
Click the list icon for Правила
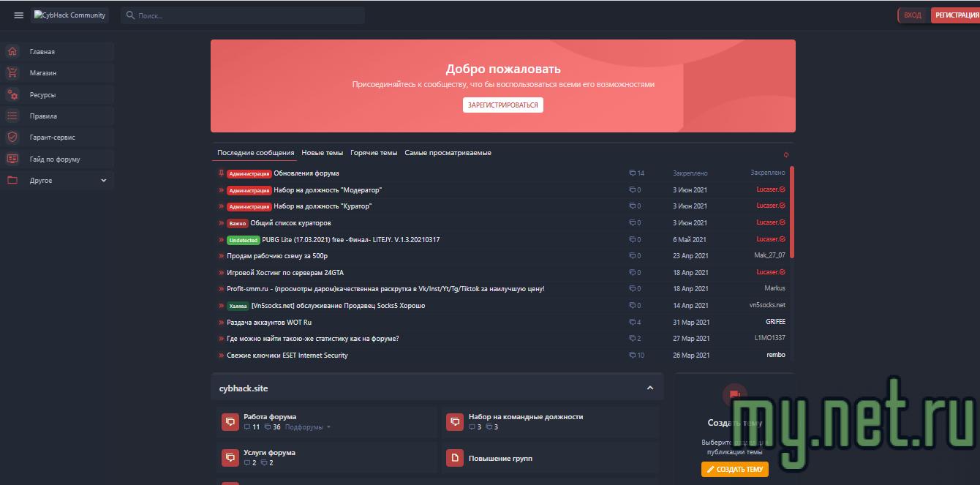pos(12,116)
